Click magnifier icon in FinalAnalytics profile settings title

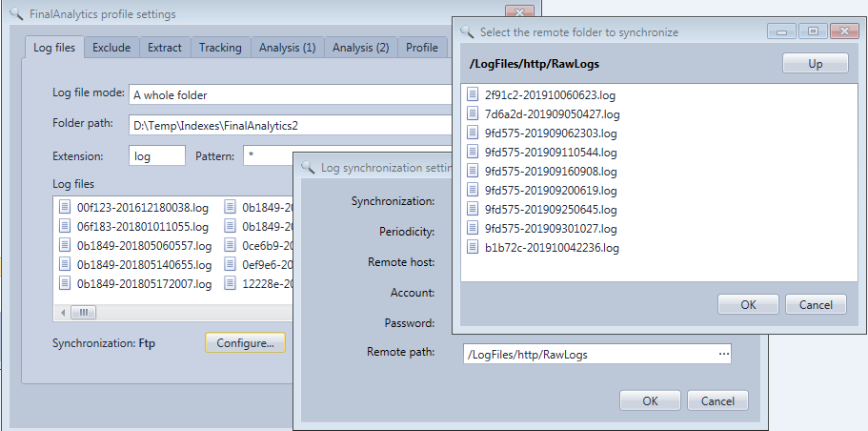pos(16,14)
